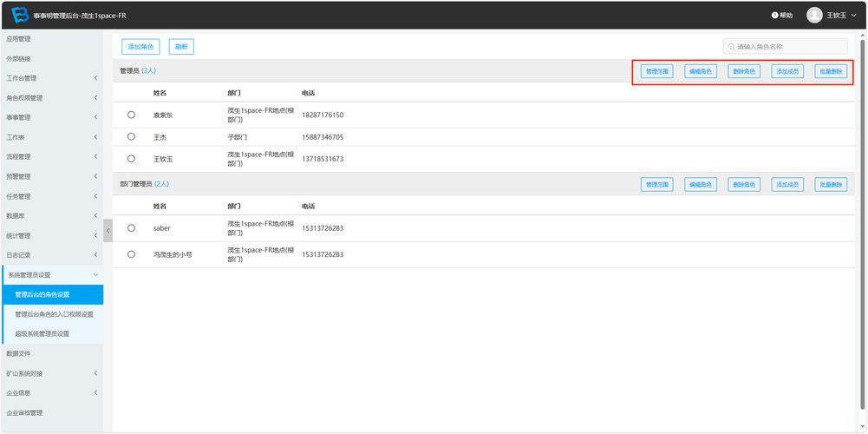The height and width of the screenshot is (434, 868).
Task: Expand the 流程管理 chevron
Action: click(95, 156)
